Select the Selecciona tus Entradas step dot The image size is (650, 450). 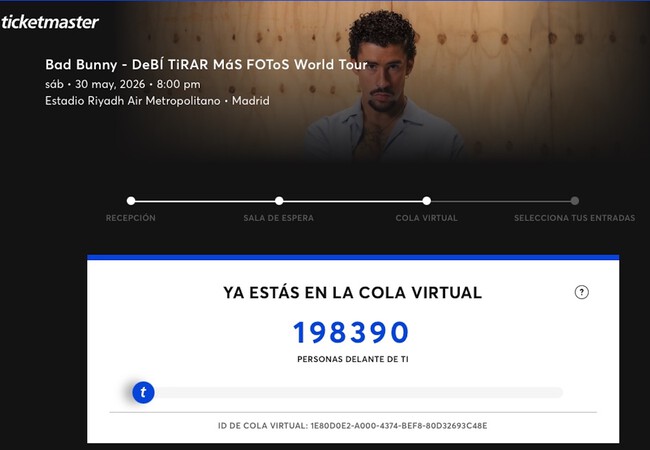click(575, 201)
